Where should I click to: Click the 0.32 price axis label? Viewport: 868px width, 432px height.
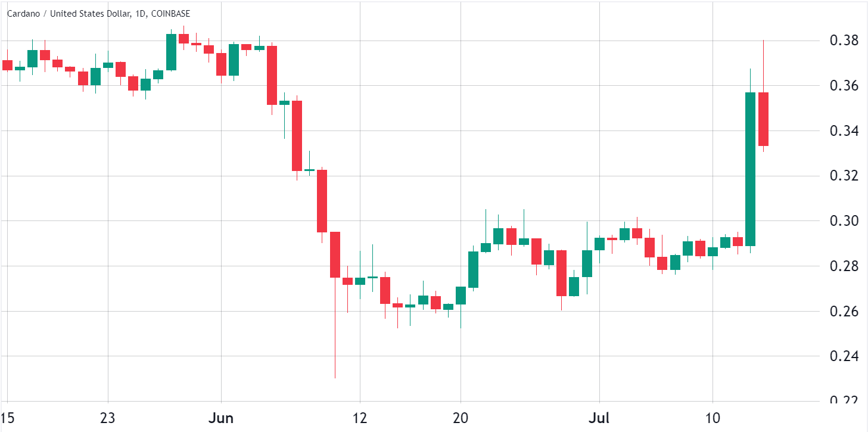(x=844, y=176)
